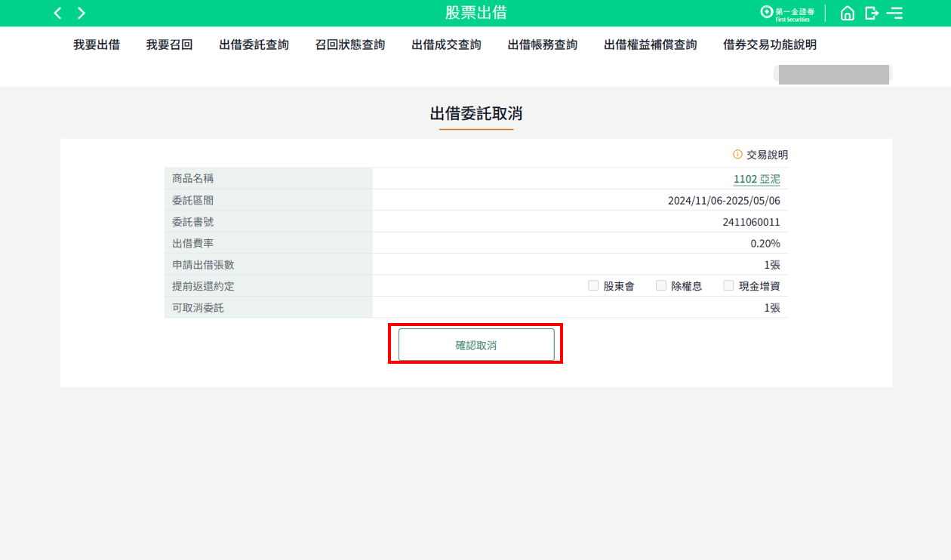
Task: Open 出借帳務查詢 menu item
Action: [x=543, y=45]
